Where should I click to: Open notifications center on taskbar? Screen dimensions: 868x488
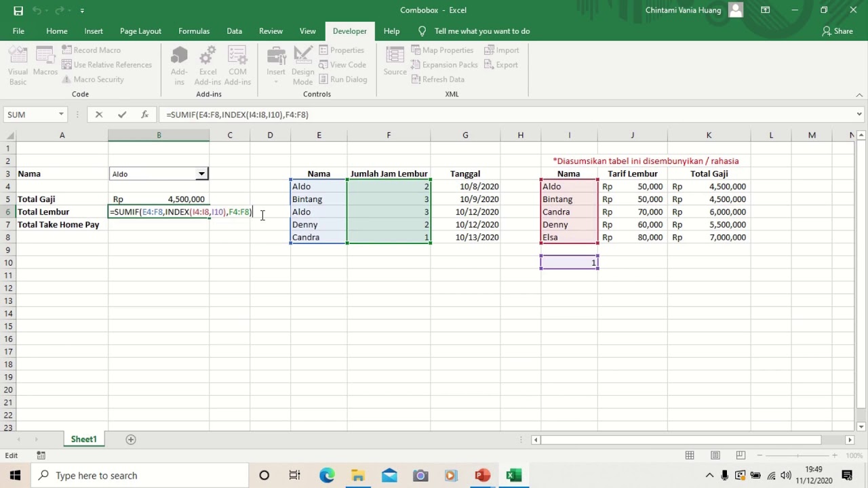coord(847,476)
